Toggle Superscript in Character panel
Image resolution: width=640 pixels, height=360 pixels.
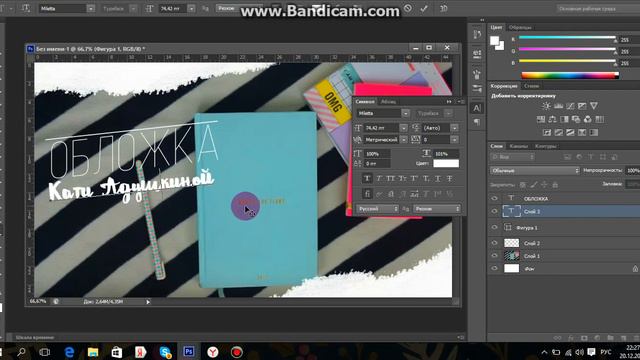coord(414,178)
